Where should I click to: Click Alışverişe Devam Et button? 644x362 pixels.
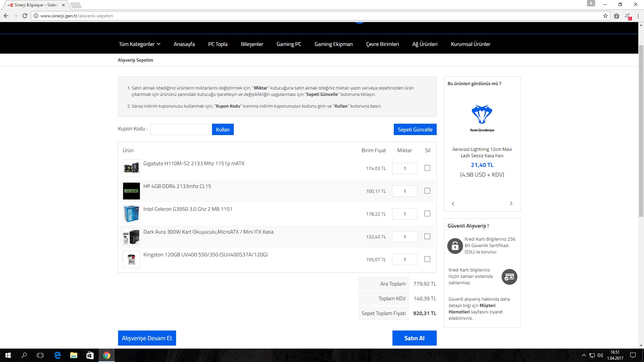click(x=147, y=338)
